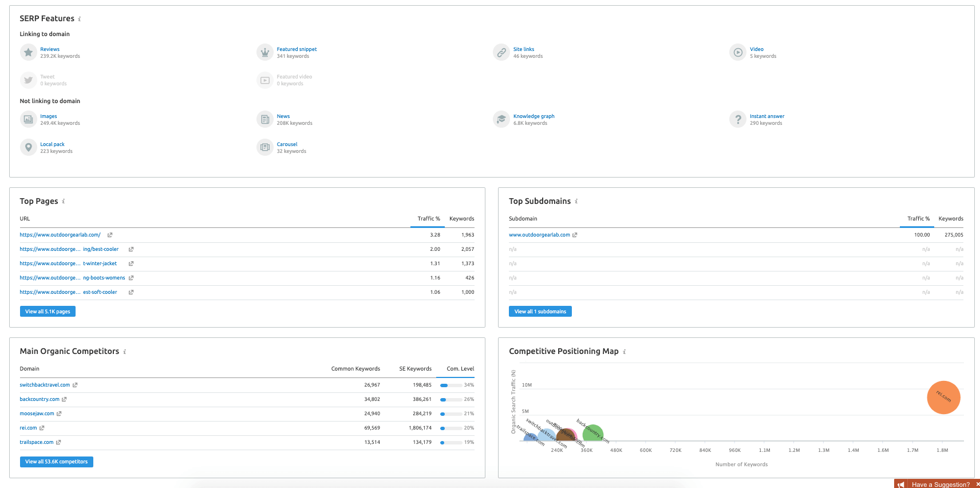The image size is (980, 488).
Task: Open winter-jacket page external link icon
Action: tap(131, 263)
